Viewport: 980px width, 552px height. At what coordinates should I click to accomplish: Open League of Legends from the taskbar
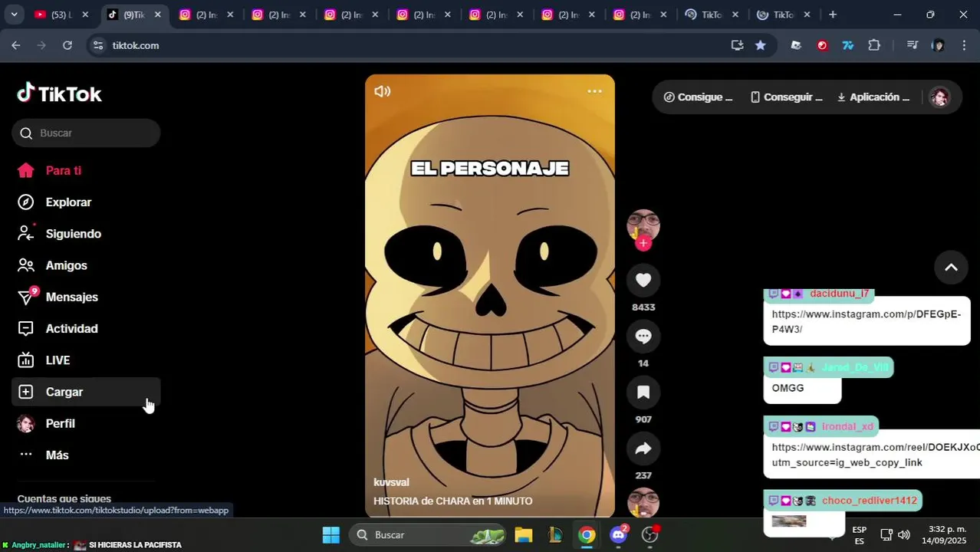(x=555, y=535)
